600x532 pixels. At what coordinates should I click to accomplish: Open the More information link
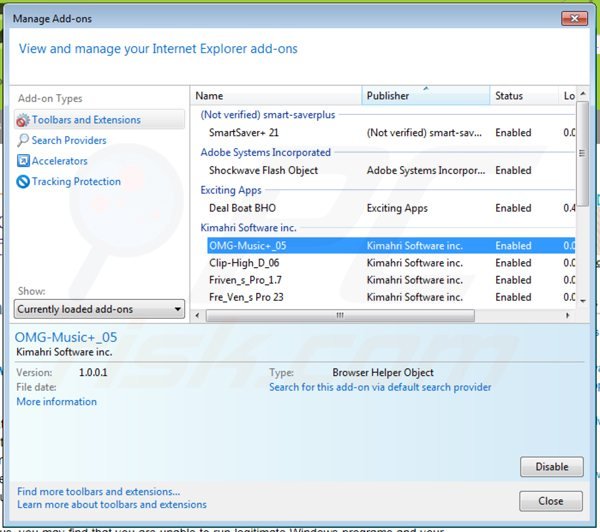tap(57, 402)
